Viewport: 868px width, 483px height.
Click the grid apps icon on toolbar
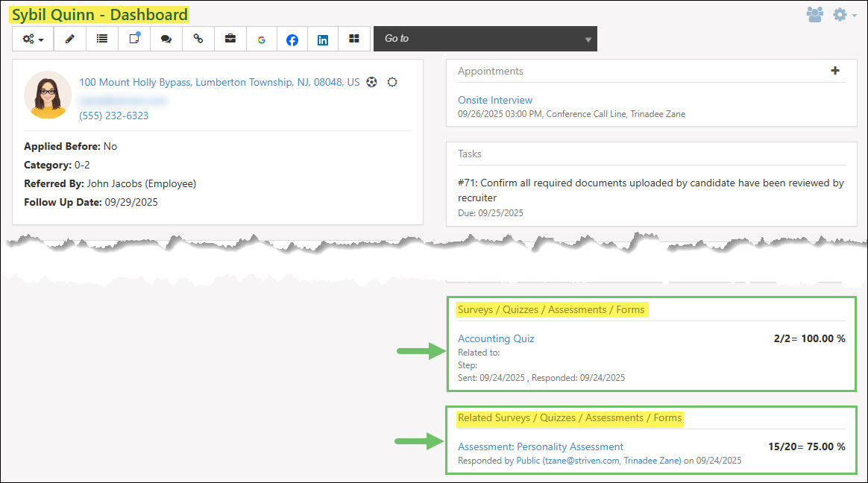pos(353,39)
